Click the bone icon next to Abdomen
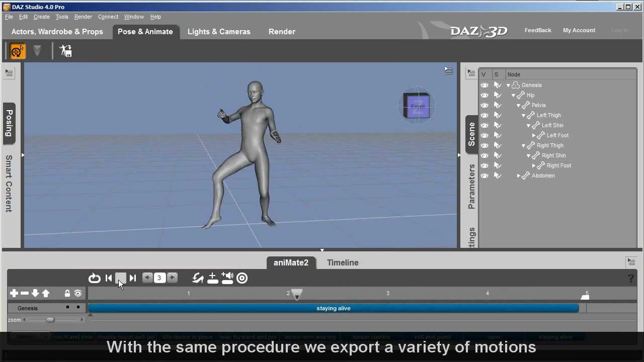644x362 pixels. (x=526, y=175)
